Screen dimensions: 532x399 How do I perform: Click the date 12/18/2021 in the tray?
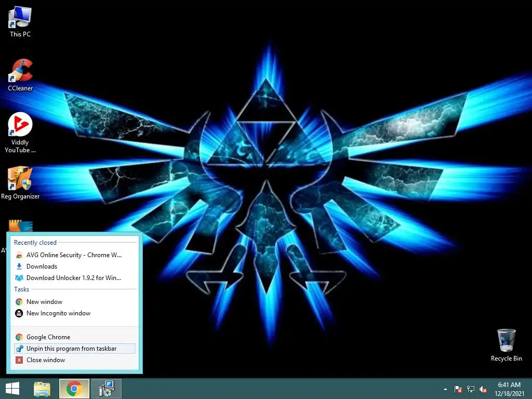509,394
